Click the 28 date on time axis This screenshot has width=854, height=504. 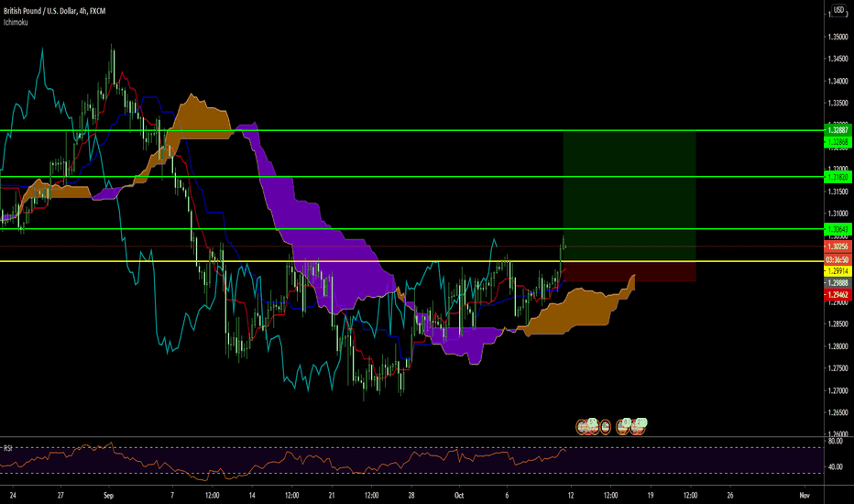[x=411, y=495]
